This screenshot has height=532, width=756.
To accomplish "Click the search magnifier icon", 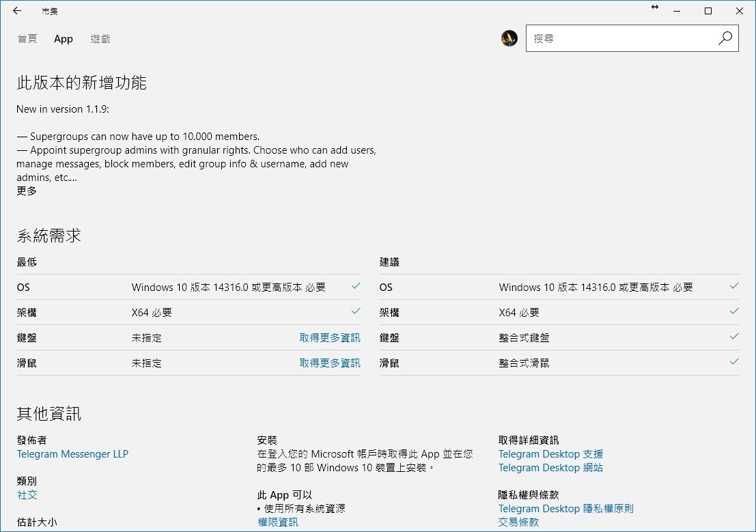I will 725,39.
